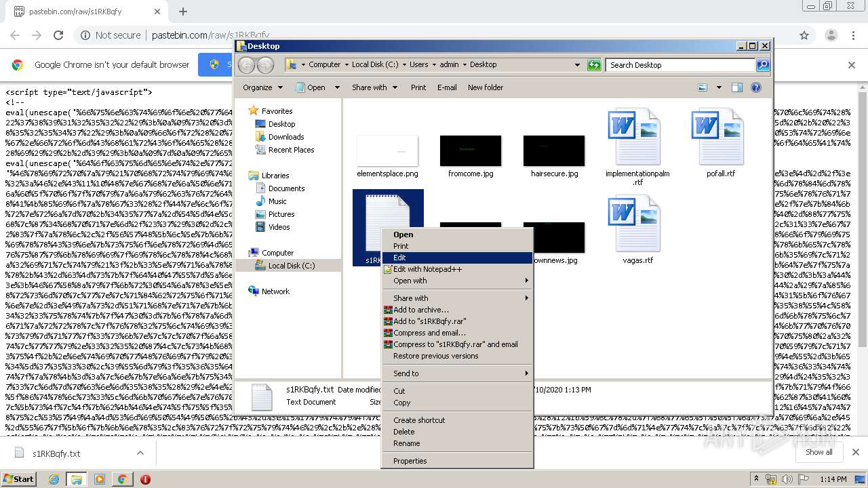Viewport: 868px width, 488px height.
Task: Click in the Search Desktop field
Action: [680, 65]
